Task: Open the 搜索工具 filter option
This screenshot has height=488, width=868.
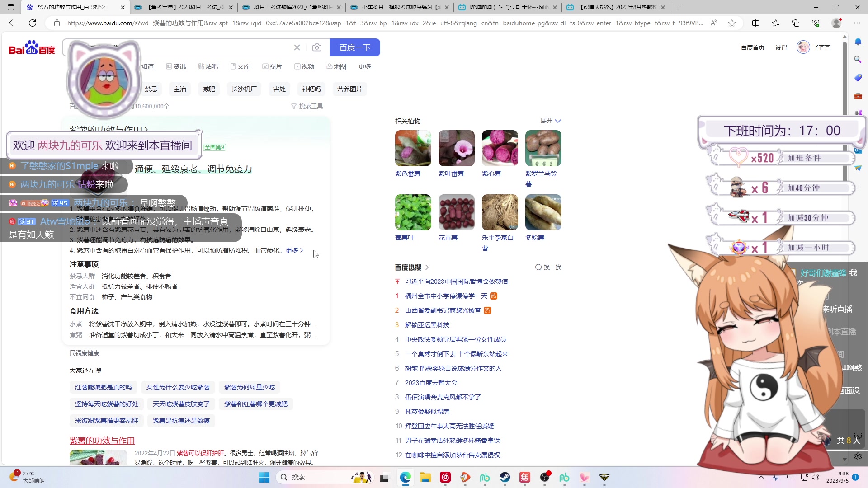Action: click(x=307, y=106)
